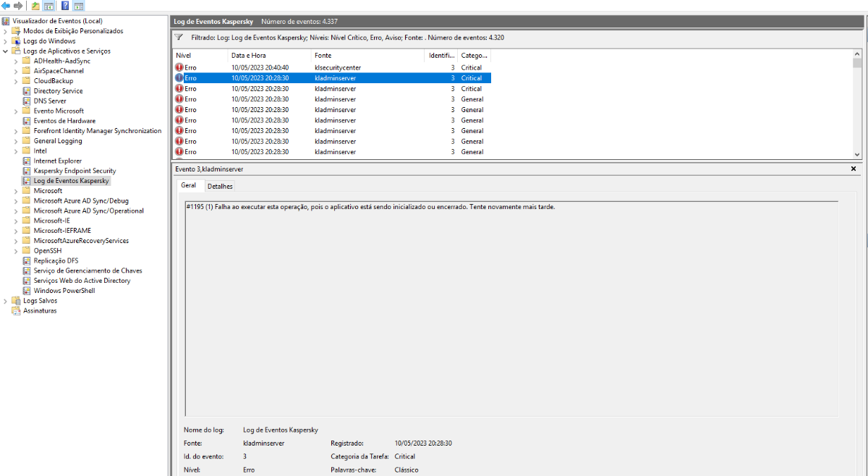Expand the Microsoft folder node
This screenshot has height=476, width=868.
point(16,191)
